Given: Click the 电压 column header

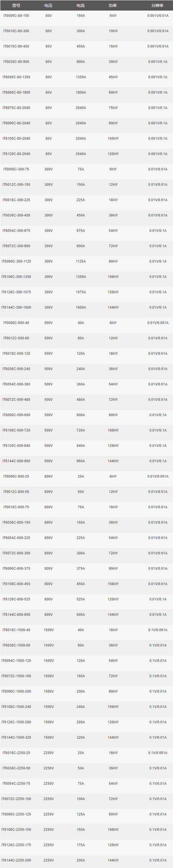Looking at the screenshot, I should tap(49, 5).
